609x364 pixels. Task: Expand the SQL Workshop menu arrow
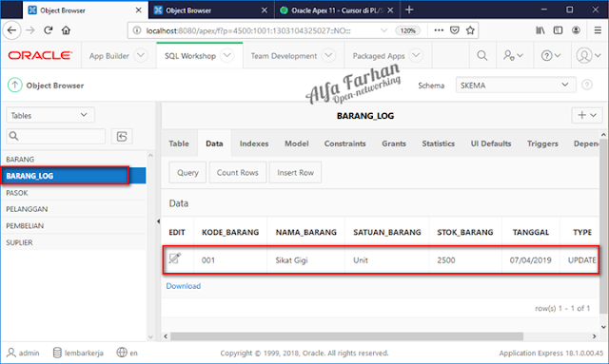pos(226,55)
